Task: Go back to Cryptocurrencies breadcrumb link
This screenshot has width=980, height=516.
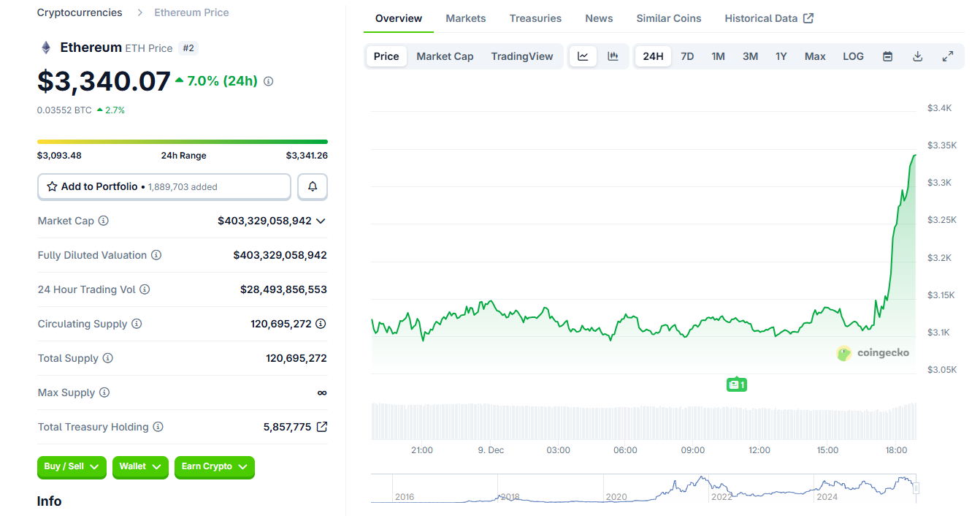Action: (x=79, y=12)
